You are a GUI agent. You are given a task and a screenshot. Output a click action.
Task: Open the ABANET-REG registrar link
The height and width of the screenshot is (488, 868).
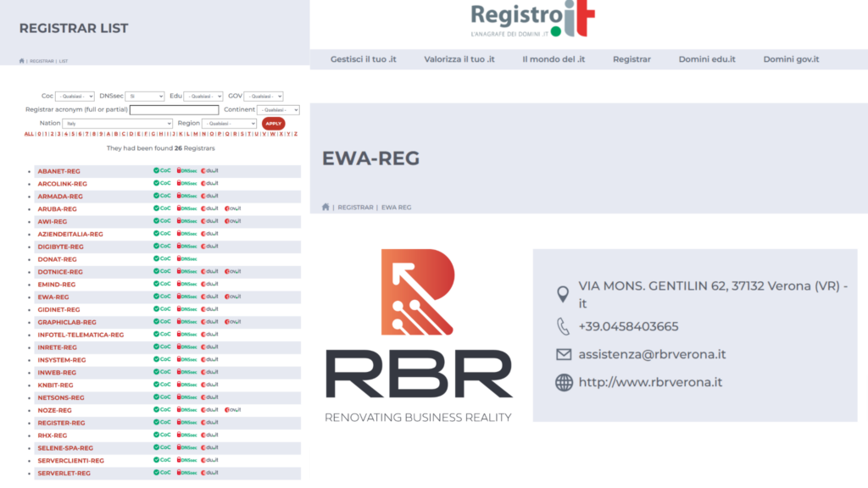pos(58,171)
